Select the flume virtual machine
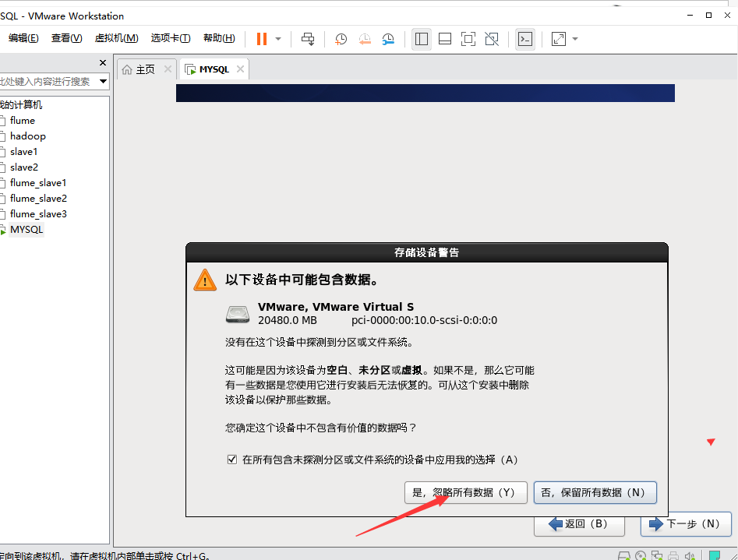 pos(22,121)
